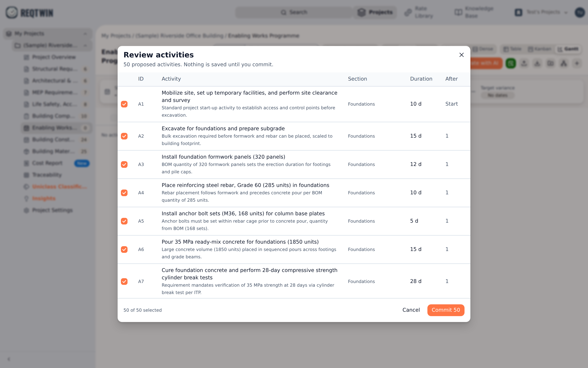
Task: Open the Rate Library tab
Action: 419,12
